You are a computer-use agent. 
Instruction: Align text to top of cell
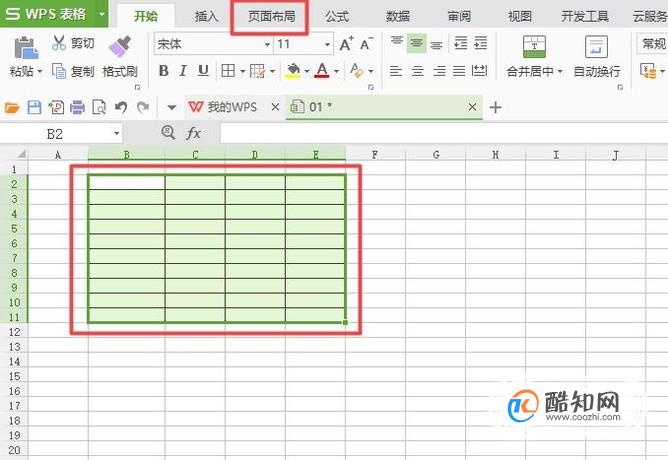pyautogui.click(x=397, y=43)
